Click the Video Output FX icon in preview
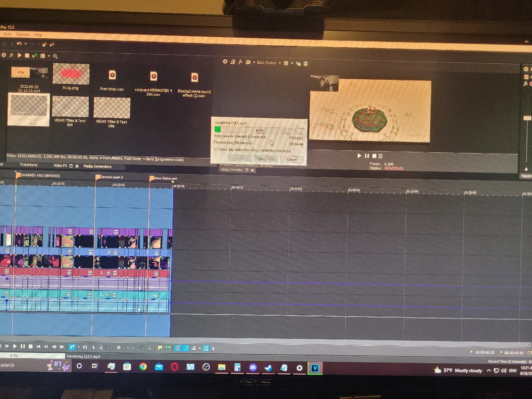 [x=240, y=62]
